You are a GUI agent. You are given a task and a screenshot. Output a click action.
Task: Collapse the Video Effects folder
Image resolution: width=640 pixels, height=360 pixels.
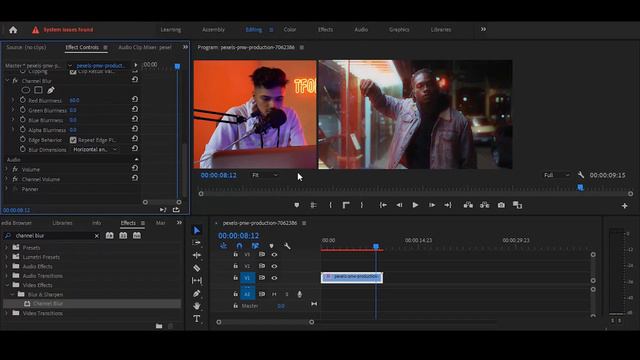pyautogui.click(x=7, y=285)
